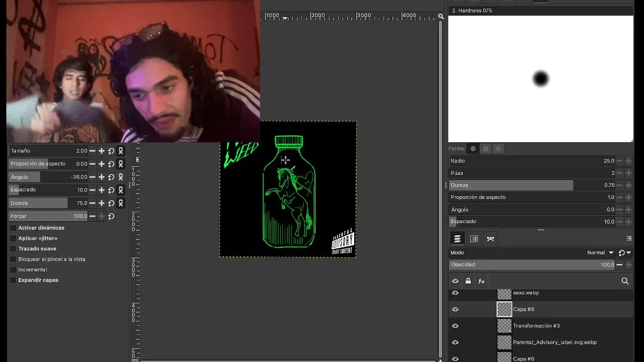Link Tamaño to brush native size
The image size is (644, 362).
[121, 151]
